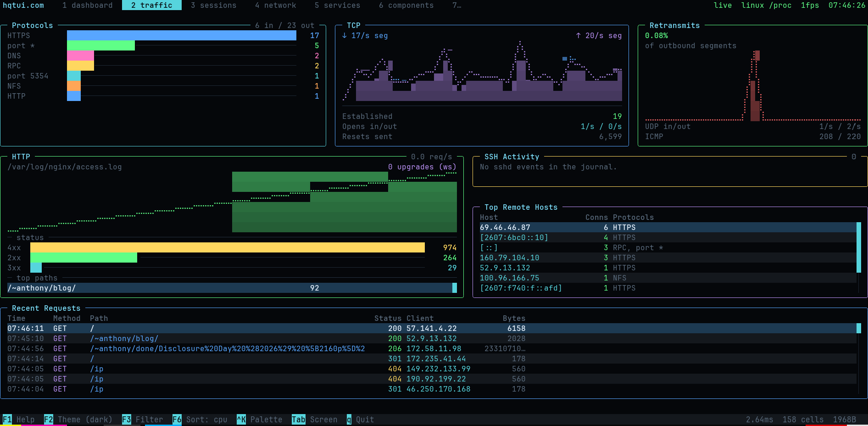Open the F3 Filter option
The width and height of the screenshot is (868, 426).
pos(143,420)
